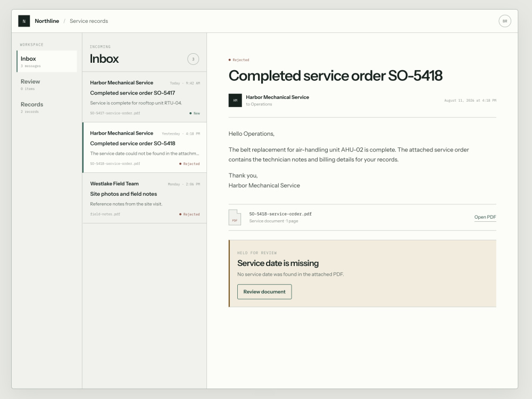Click the Monday 2:06 PM timestamp

184,184
